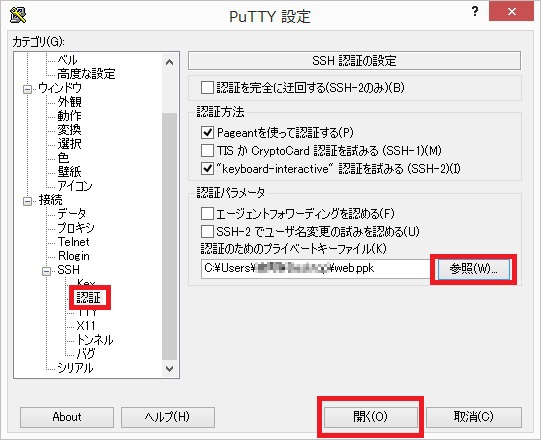541x444 pixels.
Task: Click the 開く(O) button
Action: (x=370, y=417)
